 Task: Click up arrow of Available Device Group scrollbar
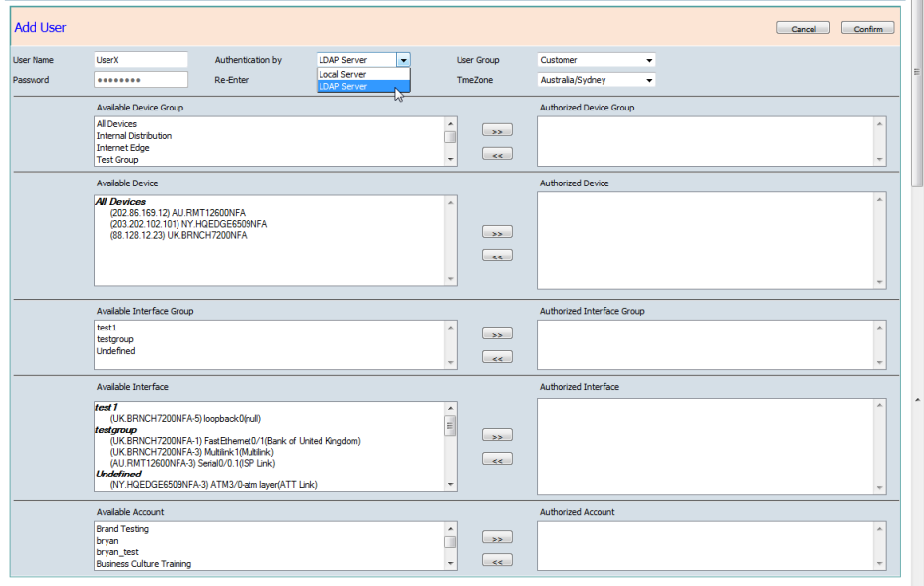click(451, 123)
